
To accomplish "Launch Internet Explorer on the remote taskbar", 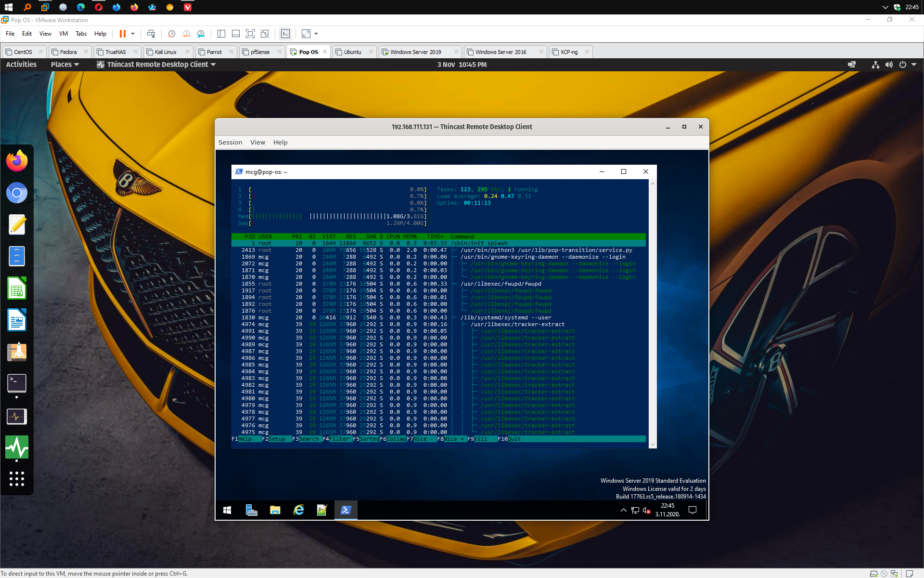I will (298, 510).
